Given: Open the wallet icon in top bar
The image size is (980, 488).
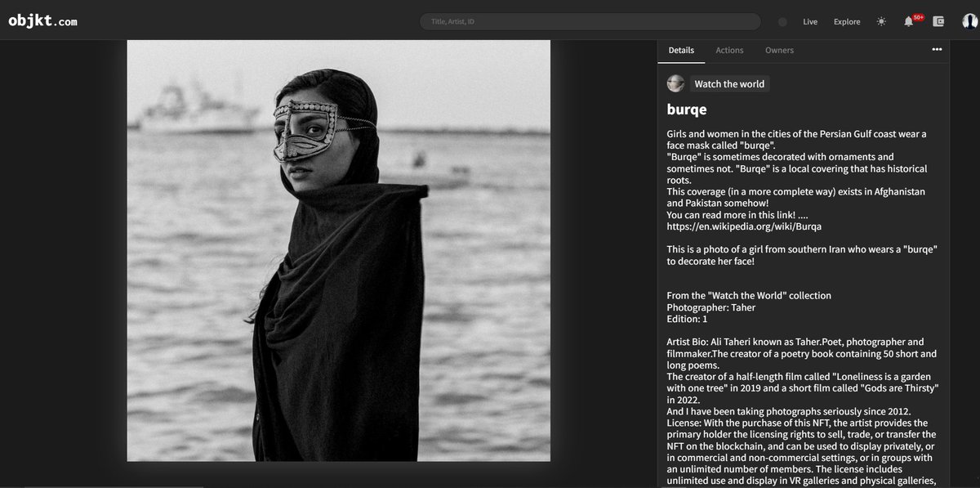Looking at the screenshot, I should pos(937,21).
